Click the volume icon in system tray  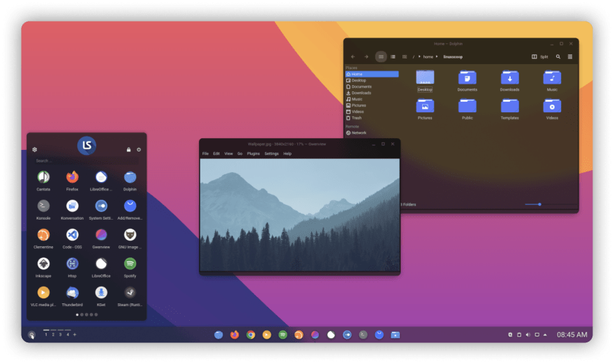tap(528, 335)
